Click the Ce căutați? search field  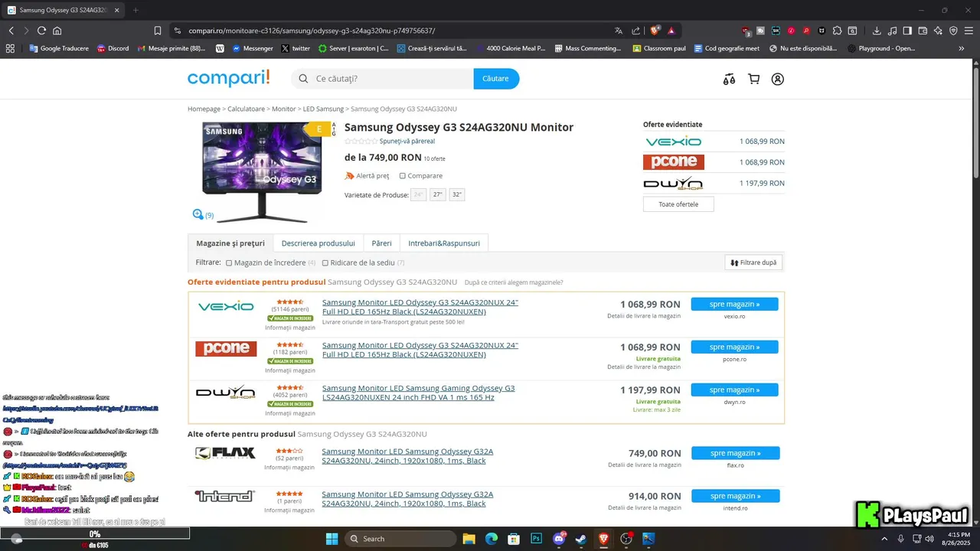click(382, 79)
